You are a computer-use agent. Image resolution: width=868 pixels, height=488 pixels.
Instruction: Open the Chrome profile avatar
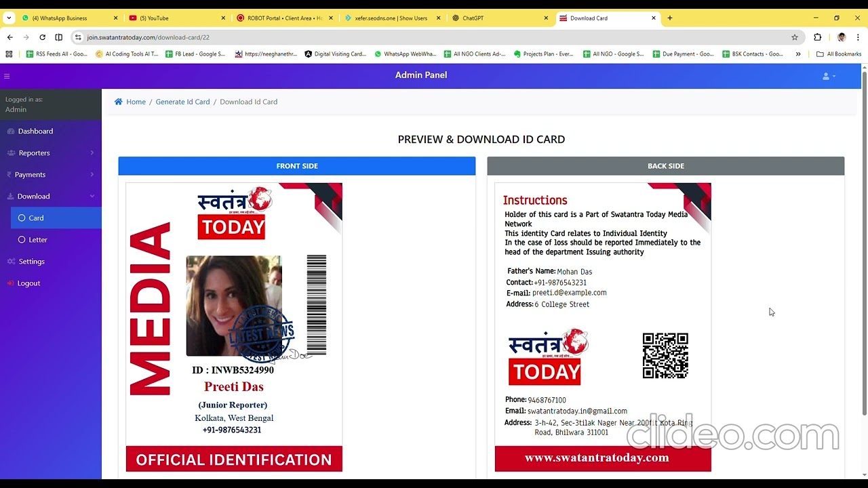(842, 37)
